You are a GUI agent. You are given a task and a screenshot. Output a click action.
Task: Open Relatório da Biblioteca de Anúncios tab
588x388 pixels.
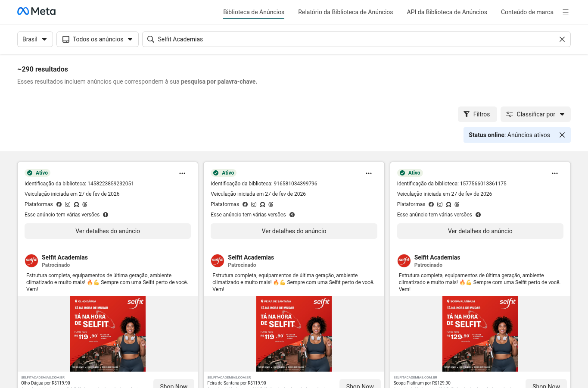345,12
